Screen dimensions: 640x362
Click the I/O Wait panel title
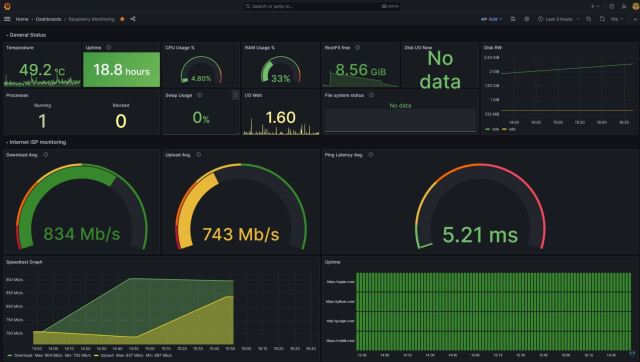[253, 95]
